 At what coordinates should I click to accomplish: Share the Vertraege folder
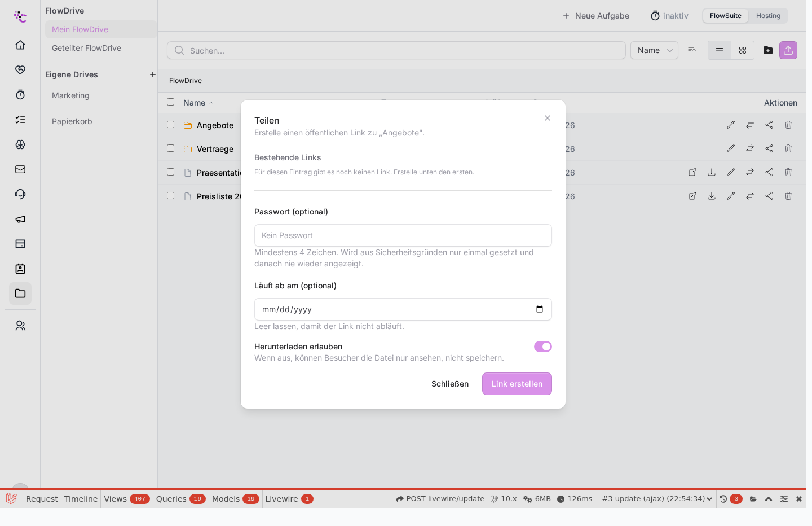(769, 148)
